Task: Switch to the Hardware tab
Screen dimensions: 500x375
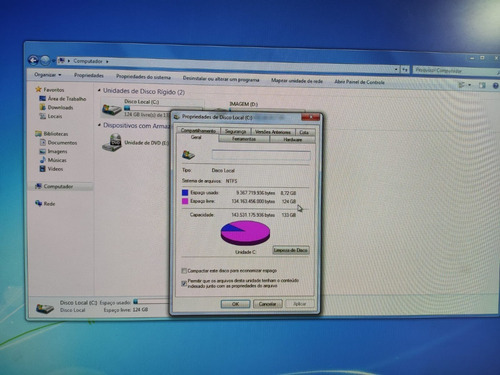Action: 293,140
